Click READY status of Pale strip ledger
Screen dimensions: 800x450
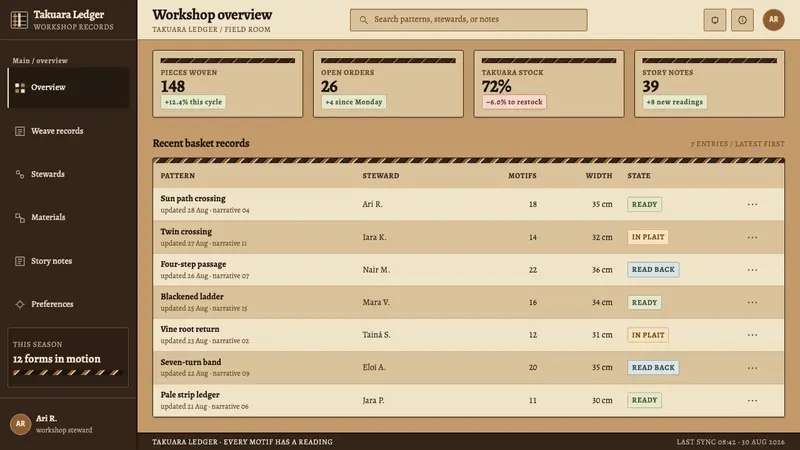click(x=644, y=401)
